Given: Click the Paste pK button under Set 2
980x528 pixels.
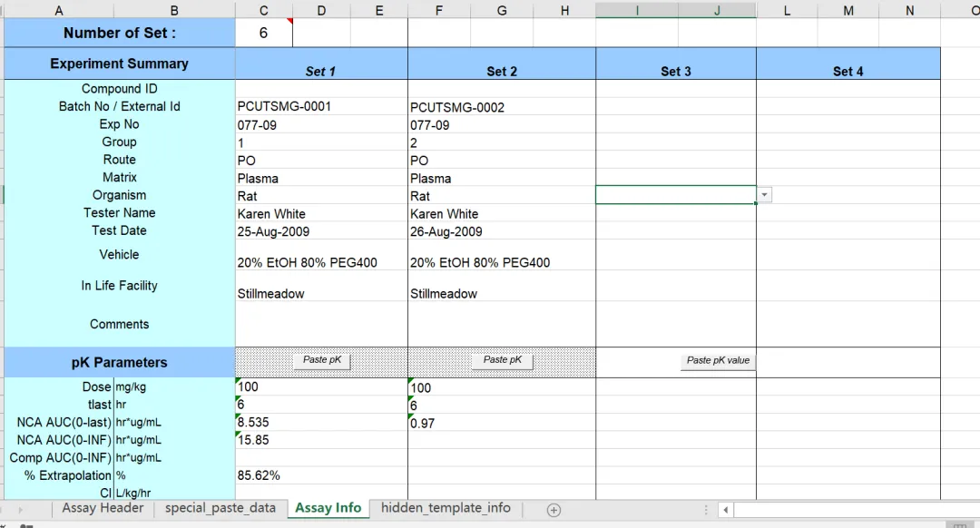Looking at the screenshot, I should click(x=502, y=360).
